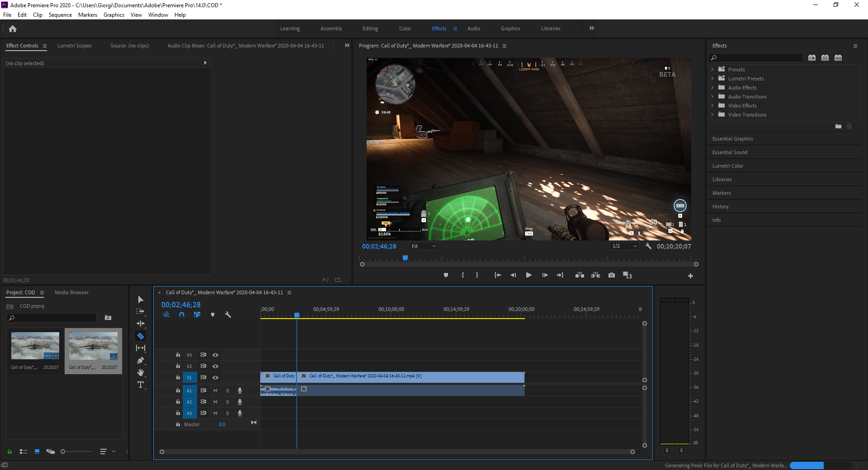Switch to the Color workspace tab
Screen dimensions: 868x470
tap(405, 28)
